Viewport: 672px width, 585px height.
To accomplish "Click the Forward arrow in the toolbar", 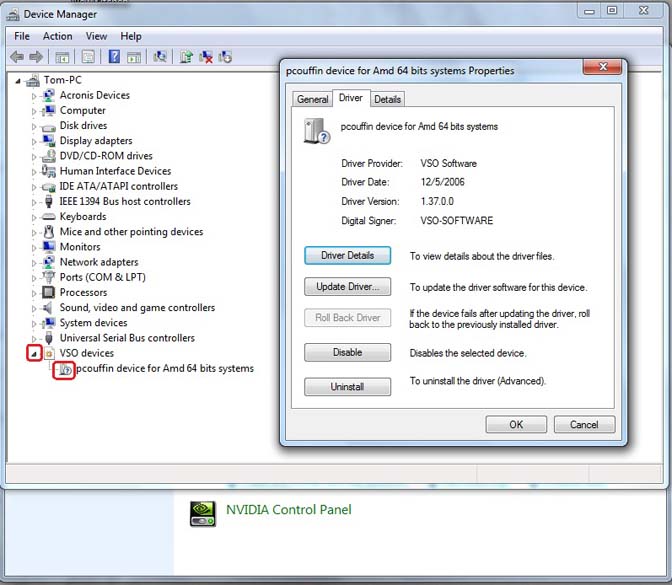I will click(36, 57).
